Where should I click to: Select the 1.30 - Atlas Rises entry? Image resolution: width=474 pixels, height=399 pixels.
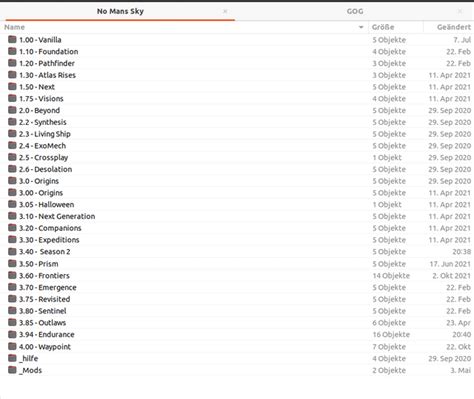(x=237, y=75)
